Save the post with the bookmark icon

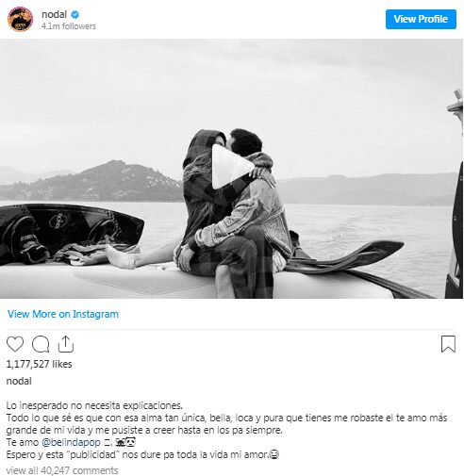(448, 344)
